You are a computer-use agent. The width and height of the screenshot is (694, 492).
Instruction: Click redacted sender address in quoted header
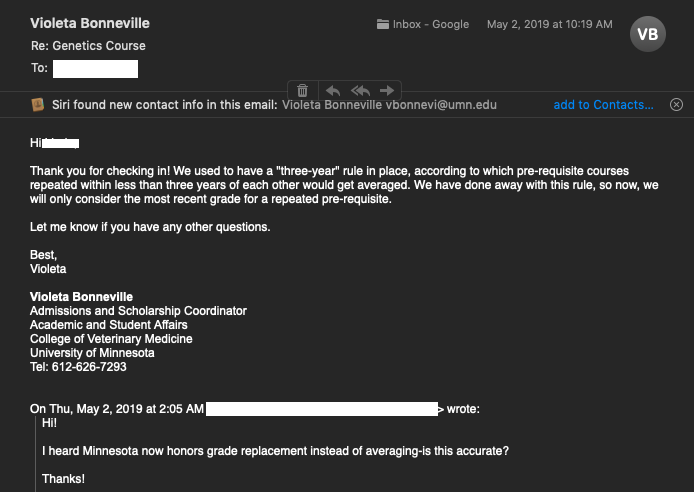coord(322,409)
